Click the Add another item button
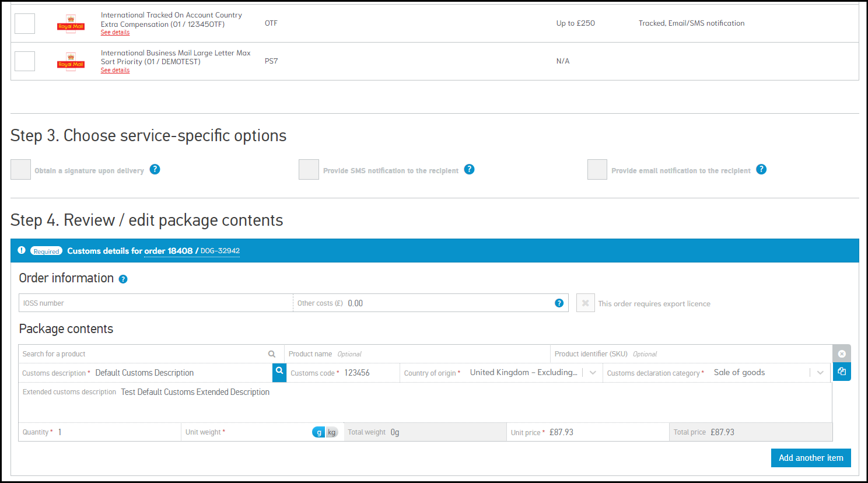The height and width of the screenshot is (483, 868). click(810, 458)
